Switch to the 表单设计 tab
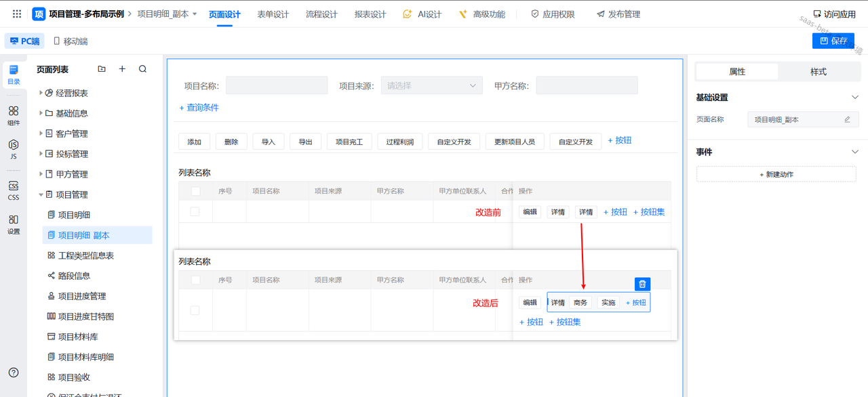 (x=273, y=14)
